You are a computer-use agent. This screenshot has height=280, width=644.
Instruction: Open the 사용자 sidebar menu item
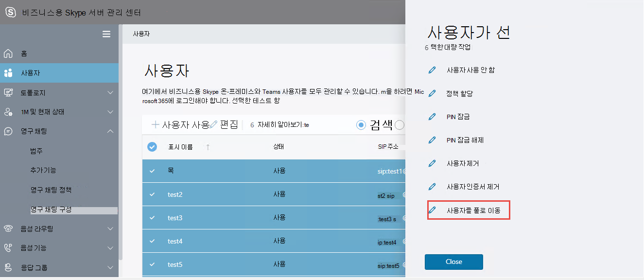pyautogui.click(x=59, y=73)
